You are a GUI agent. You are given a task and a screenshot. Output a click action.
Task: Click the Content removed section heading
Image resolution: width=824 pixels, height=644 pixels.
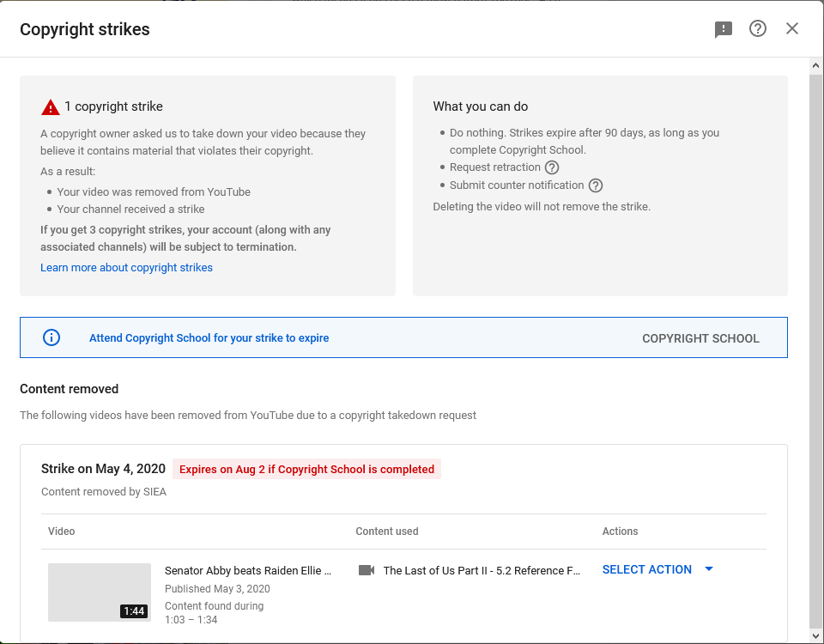tap(69, 389)
